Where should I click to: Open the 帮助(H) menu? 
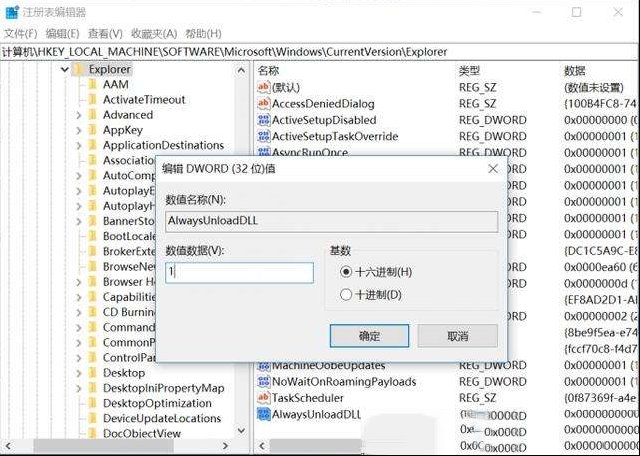(x=203, y=33)
